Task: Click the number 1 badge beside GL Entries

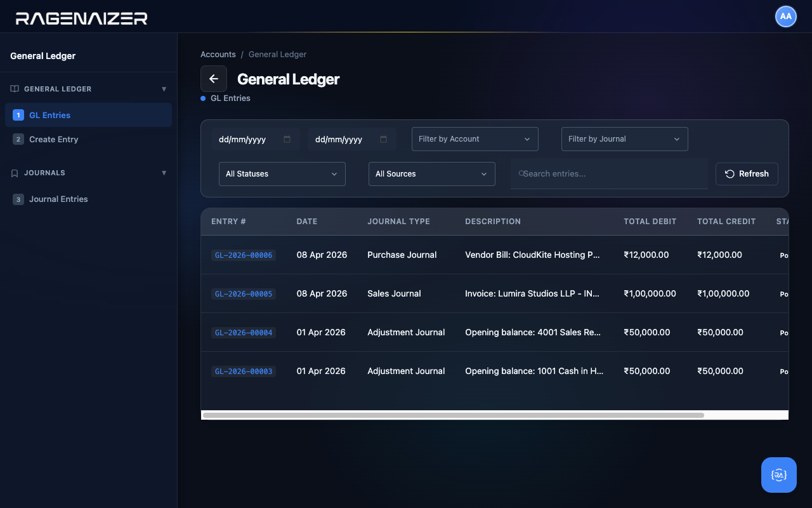Action: (x=18, y=115)
